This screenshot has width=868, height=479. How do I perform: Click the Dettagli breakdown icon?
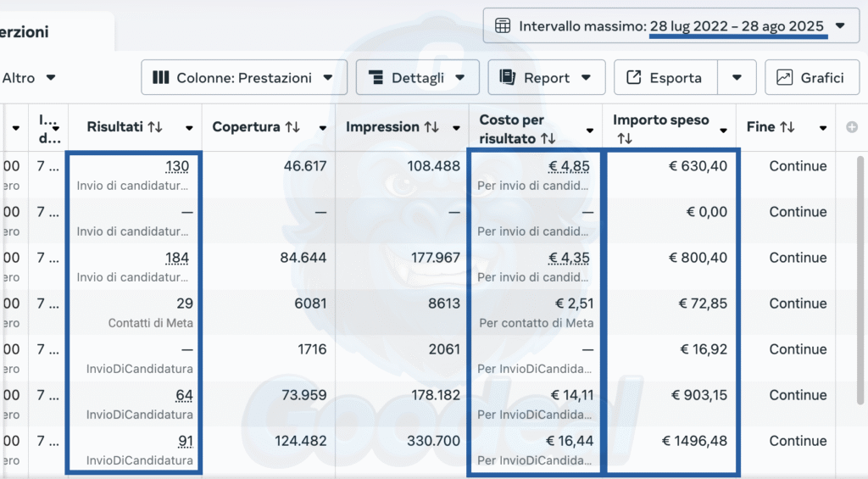coord(376,78)
